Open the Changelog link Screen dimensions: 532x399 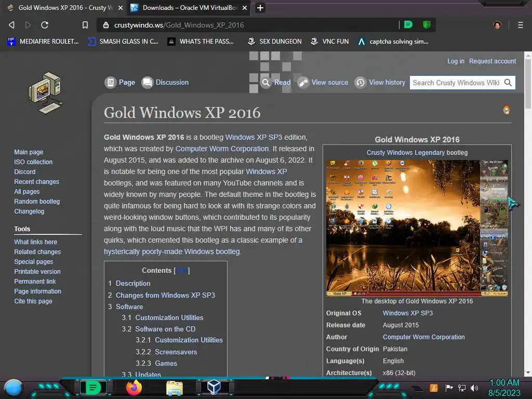29,211
